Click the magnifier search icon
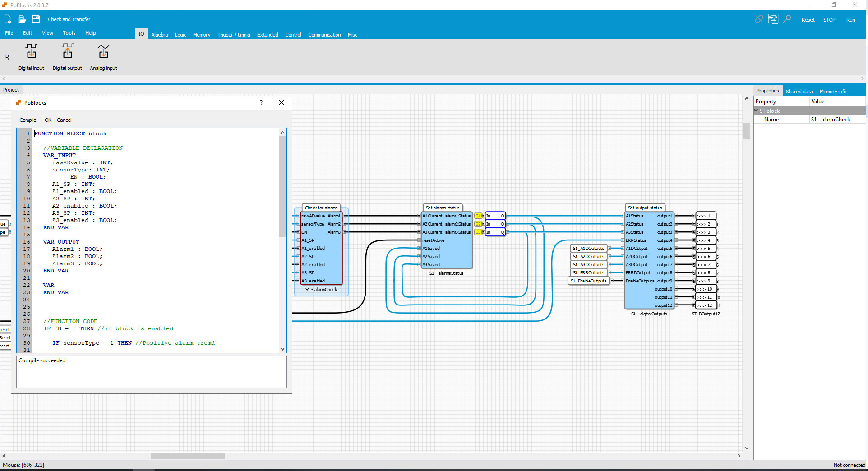This screenshot has width=868, height=471. coord(787,19)
